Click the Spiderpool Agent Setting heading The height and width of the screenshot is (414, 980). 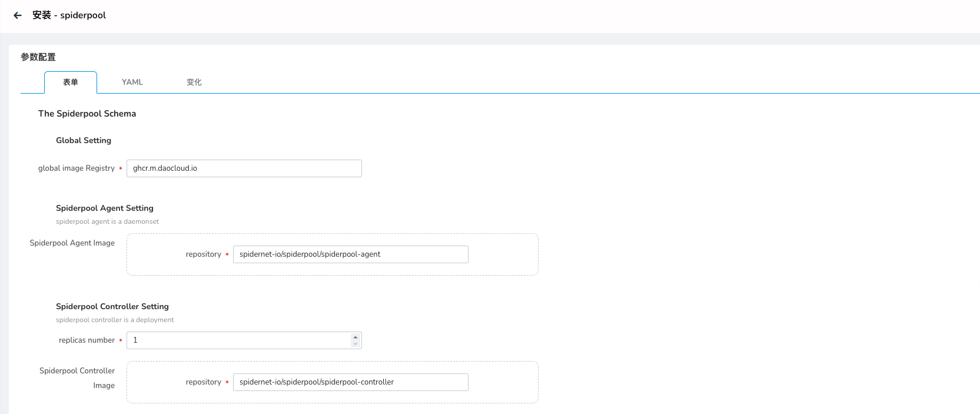[105, 208]
